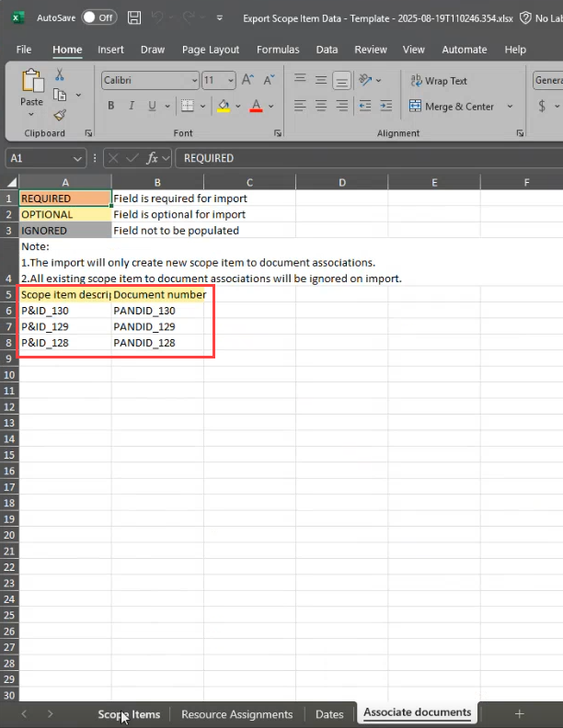Open the Page Layout ribbon tab

coord(211,50)
